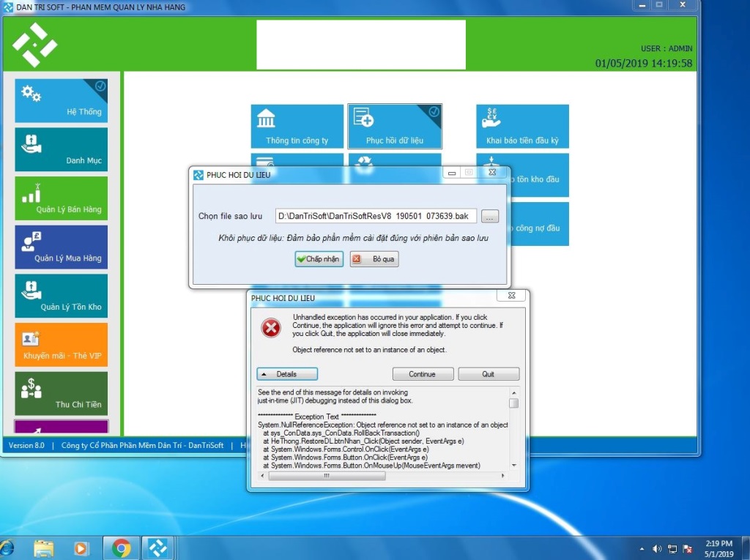The width and height of the screenshot is (750, 560).
Task: Click the red error icon in exception dialog
Action: click(271, 328)
